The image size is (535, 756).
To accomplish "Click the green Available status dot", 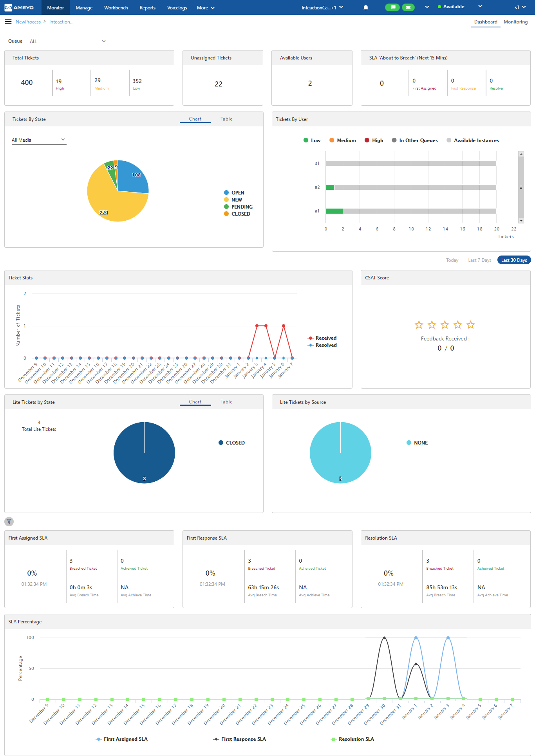I will coord(439,7).
